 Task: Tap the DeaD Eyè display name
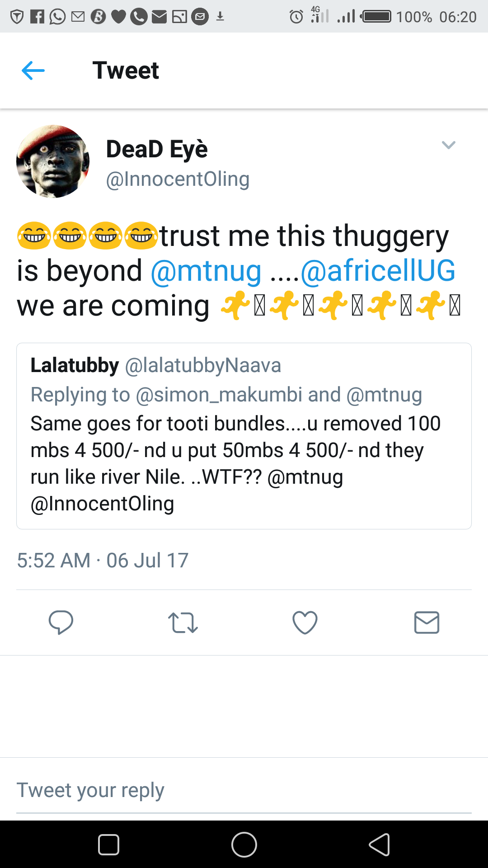[x=157, y=149]
